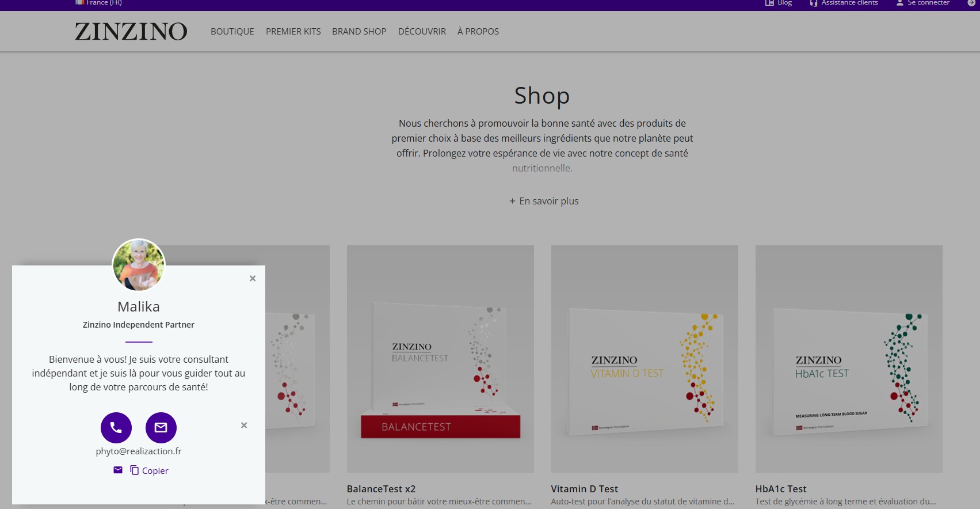Open the BalanceTest x2 product image
The height and width of the screenshot is (509, 980).
(x=440, y=359)
